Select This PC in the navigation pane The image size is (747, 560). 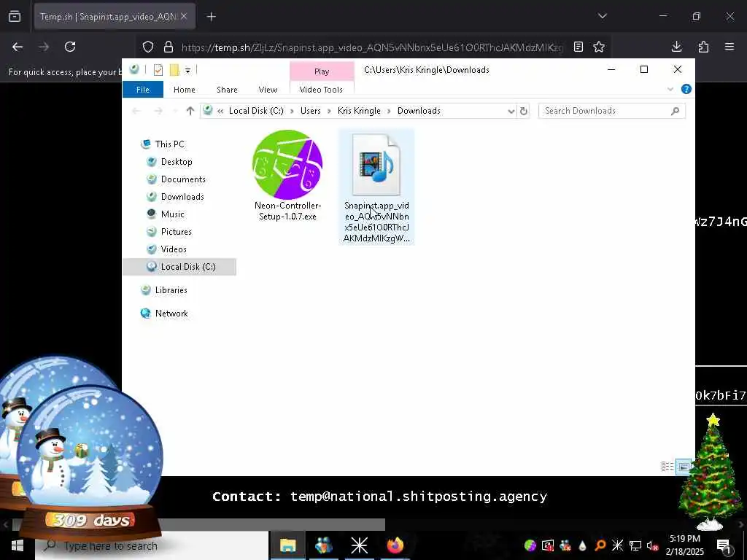[x=169, y=144]
